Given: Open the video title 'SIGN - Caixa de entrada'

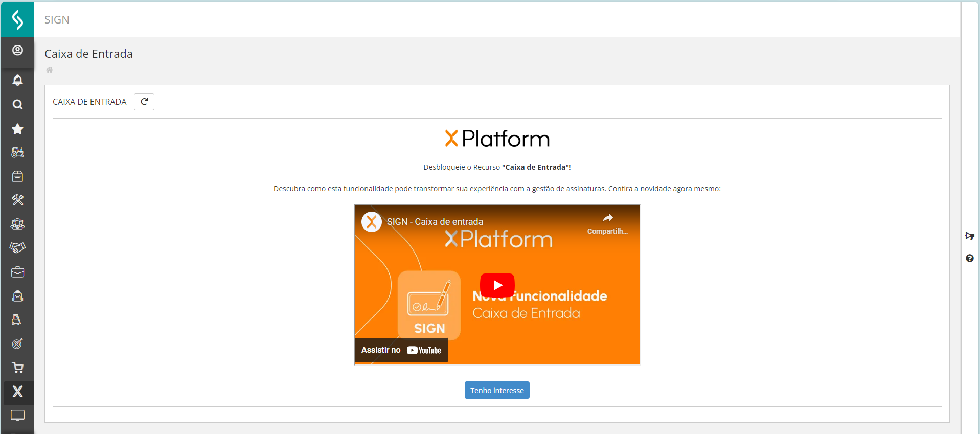Looking at the screenshot, I should [435, 222].
